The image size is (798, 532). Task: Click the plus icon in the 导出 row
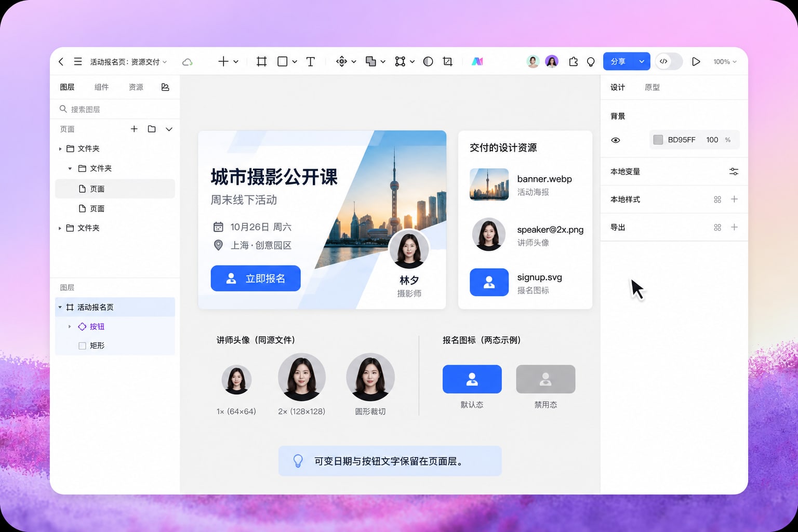coord(734,227)
